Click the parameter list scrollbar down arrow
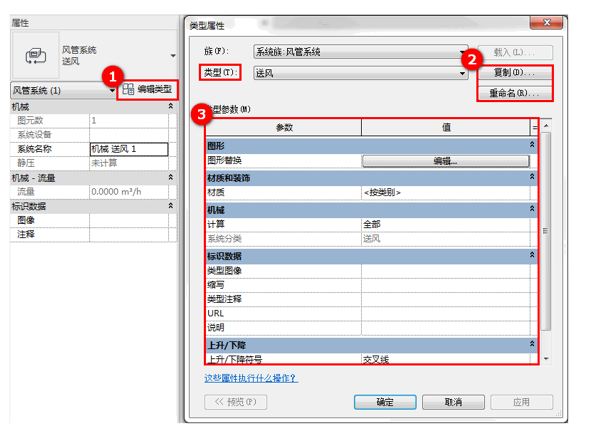 pyautogui.click(x=546, y=359)
